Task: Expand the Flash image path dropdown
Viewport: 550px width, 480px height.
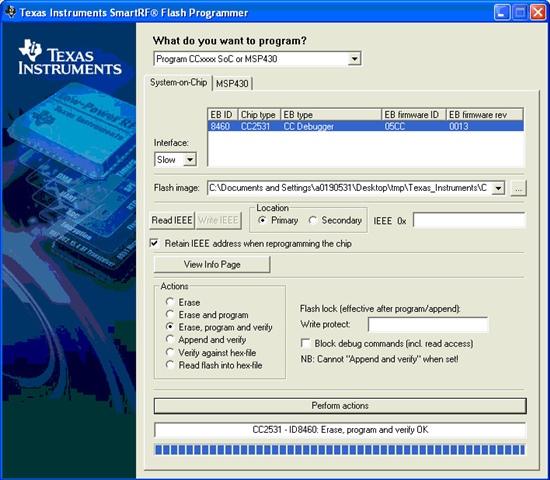Action: pos(498,188)
